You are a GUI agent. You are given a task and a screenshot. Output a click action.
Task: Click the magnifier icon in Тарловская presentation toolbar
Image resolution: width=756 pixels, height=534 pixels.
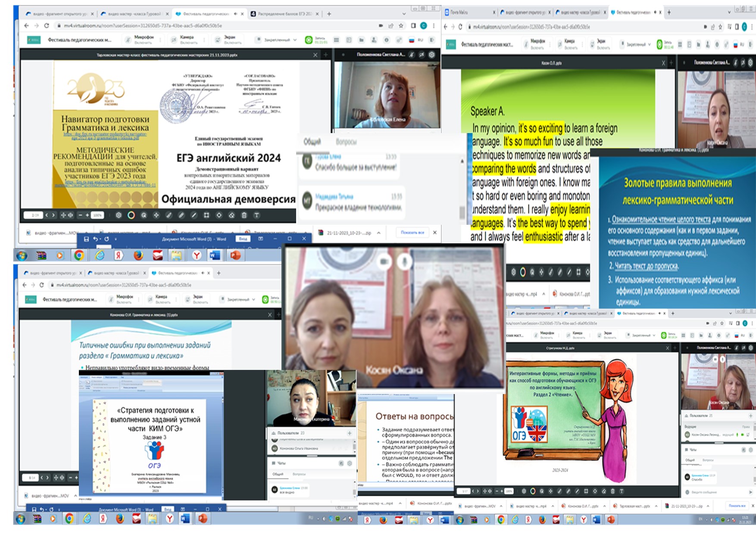coord(144,215)
